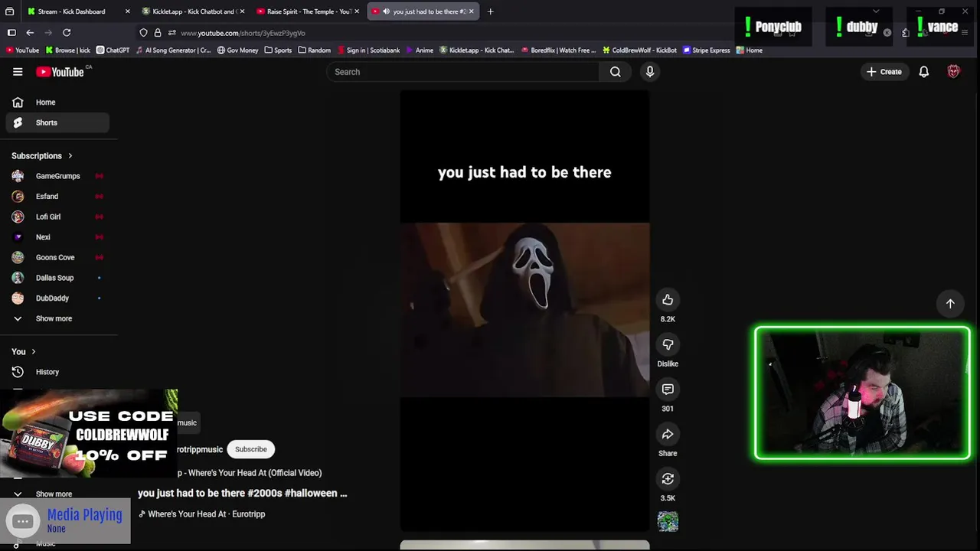Image resolution: width=980 pixels, height=551 pixels.
Task: Open the DubDaddy subscription channel
Action: (57, 298)
